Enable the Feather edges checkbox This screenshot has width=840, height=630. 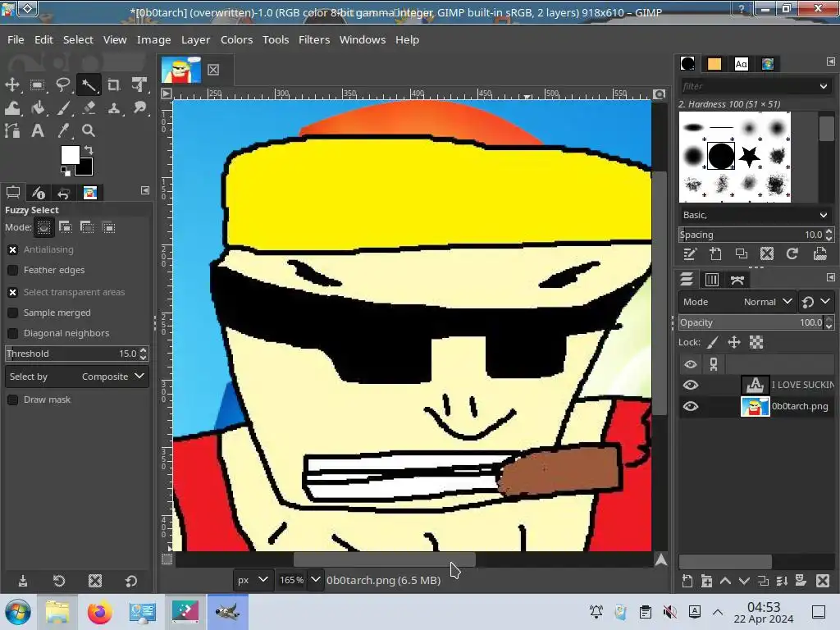(x=13, y=270)
